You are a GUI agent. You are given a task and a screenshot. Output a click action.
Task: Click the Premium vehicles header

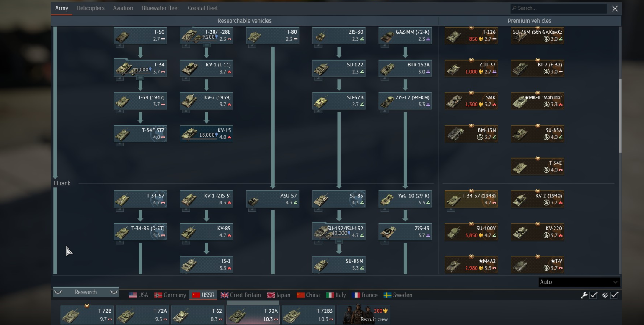pos(529,21)
